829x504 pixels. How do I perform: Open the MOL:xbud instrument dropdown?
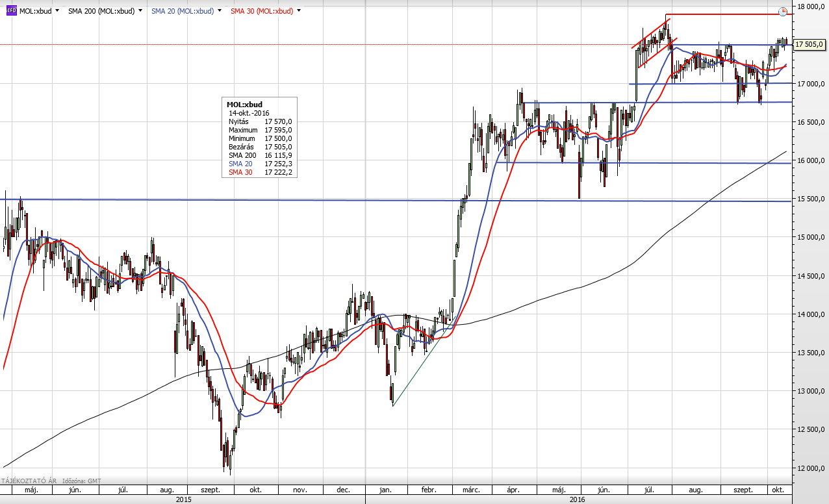tap(58, 11)
